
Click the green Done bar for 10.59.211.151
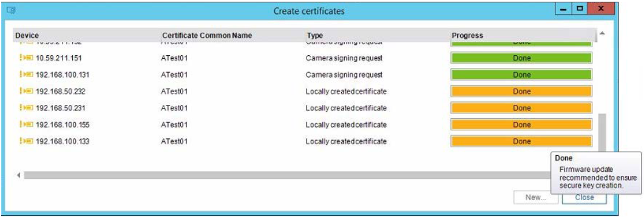point(521,58)
